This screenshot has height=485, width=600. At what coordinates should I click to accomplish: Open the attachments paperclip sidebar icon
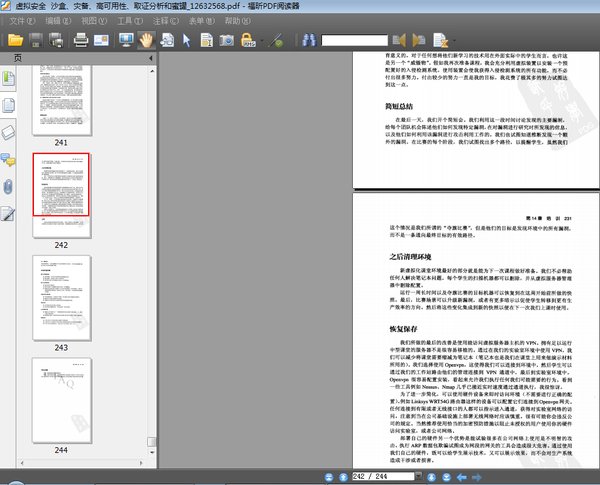click(x=8, y=187)
